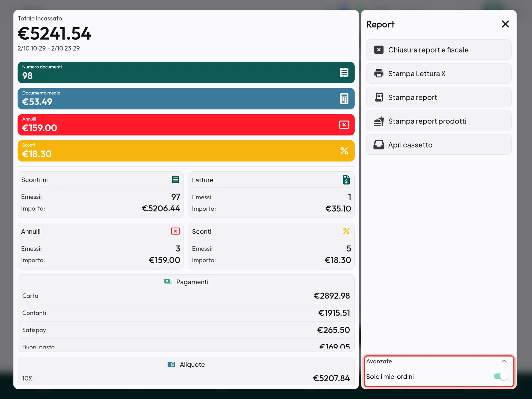Viewport: 532px width, 399px height.
Task: Select Stampa report prodotti option
Action: point(439,121)
